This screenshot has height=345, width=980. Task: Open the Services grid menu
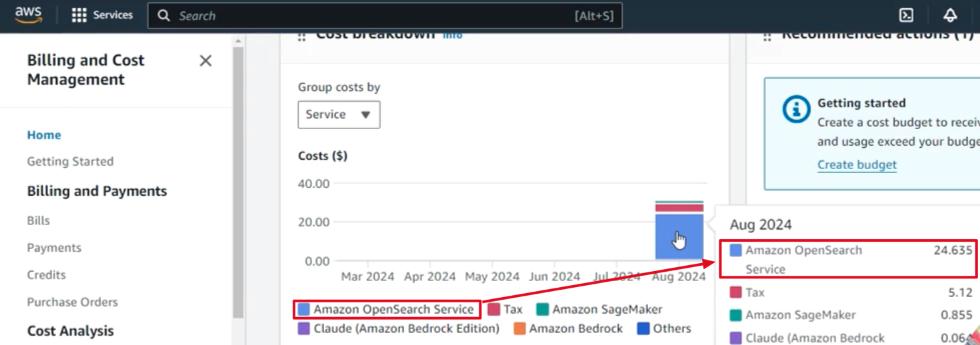(x=79, y=15)
